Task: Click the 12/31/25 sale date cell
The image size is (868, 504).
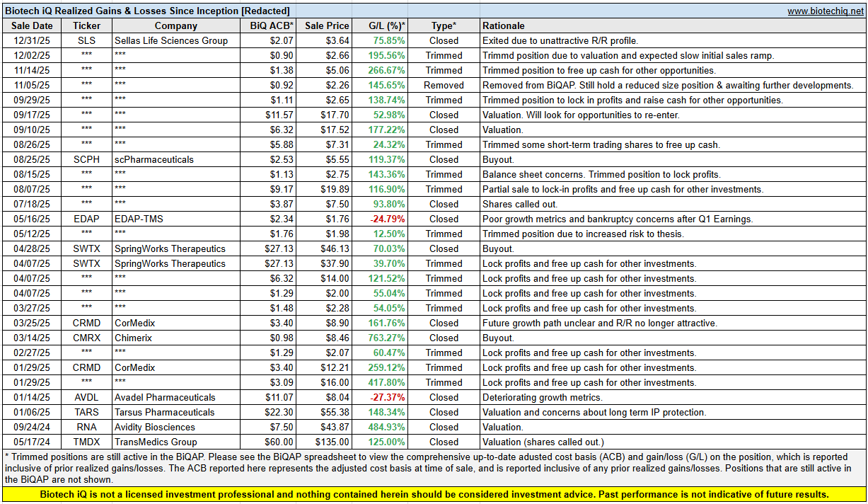Action: click(32, 40)
